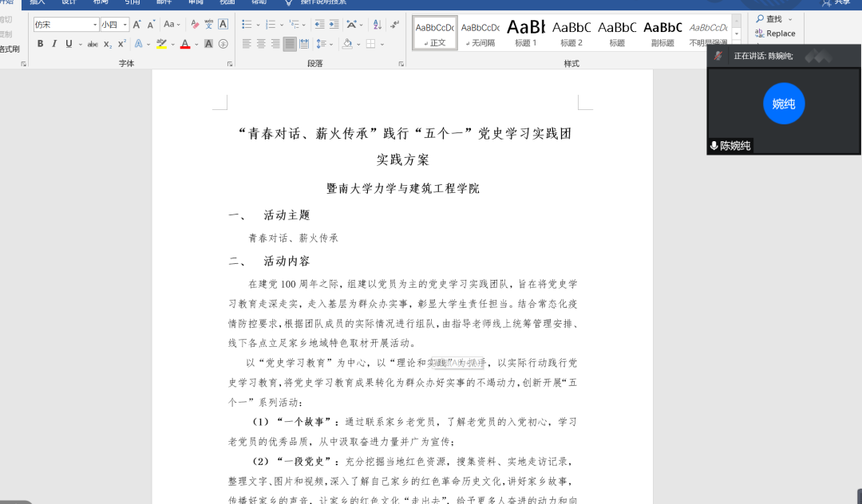This screenshot has height=504, width=862.
Task: Apply numbered list
Action: click(x=271, y=24)
